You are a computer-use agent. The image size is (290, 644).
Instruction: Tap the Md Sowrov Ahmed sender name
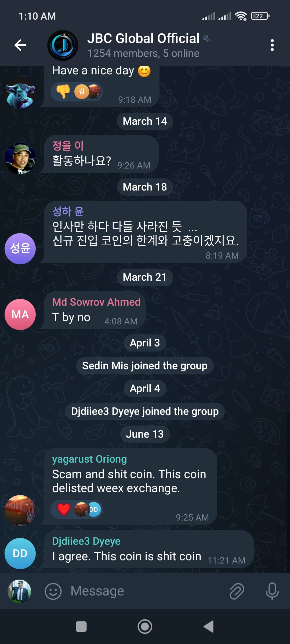(x=96, y=302)
